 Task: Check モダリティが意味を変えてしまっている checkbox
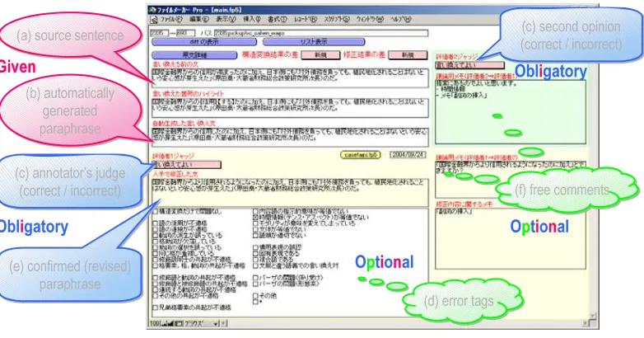[x=255, y=223]
